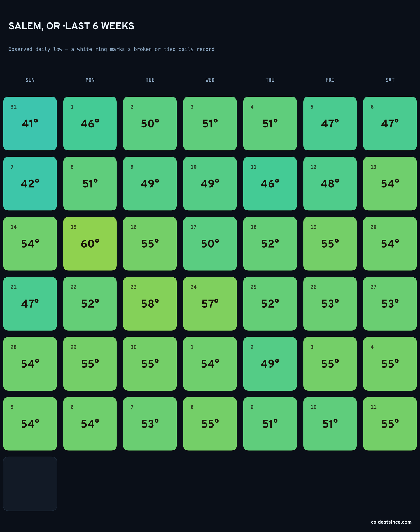Select the day 24 tile reading 57°

point(210,304)
